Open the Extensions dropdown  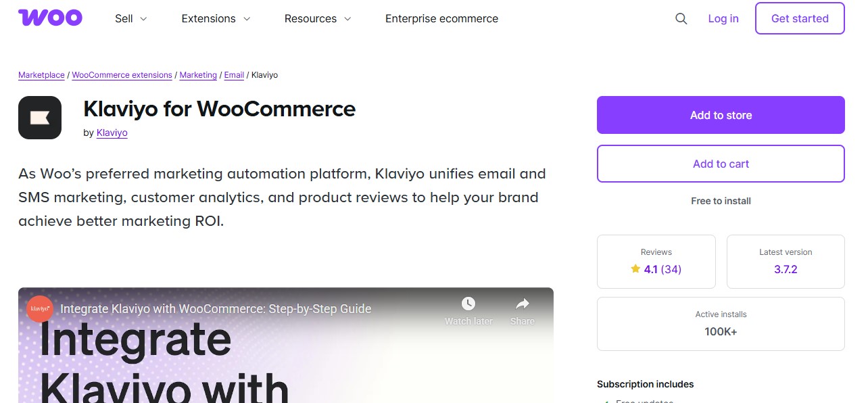click(x=215, y=18)
